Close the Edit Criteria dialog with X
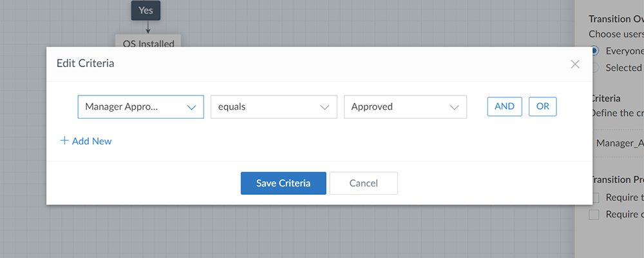 (x=575, y=64)
